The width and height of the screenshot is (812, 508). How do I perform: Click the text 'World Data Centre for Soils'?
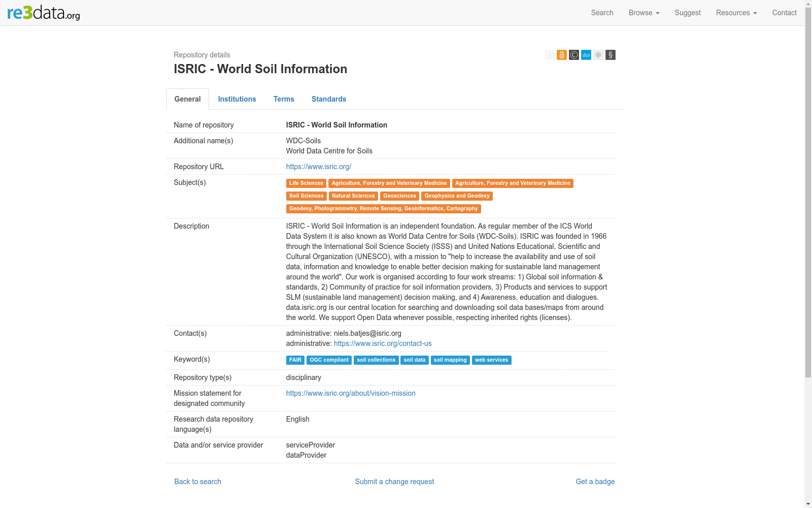point(329,151)
